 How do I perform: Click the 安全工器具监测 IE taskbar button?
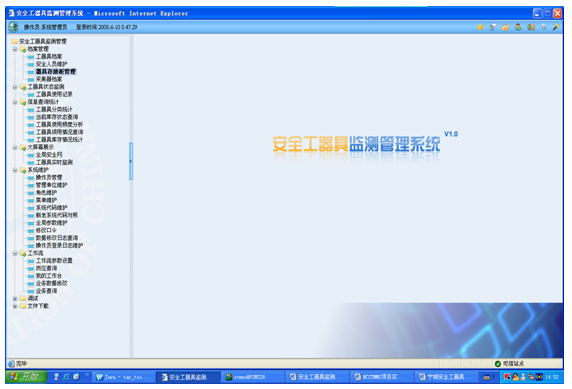[x=188, y=377]
